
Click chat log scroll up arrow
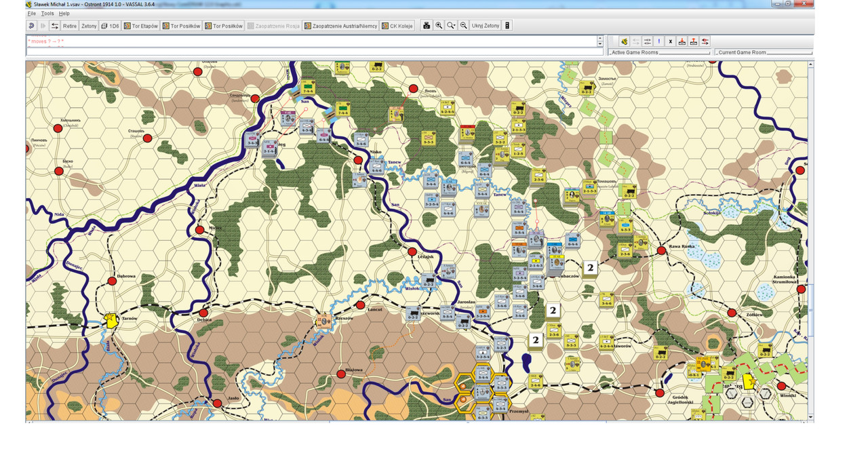click(x=599, y=38)
